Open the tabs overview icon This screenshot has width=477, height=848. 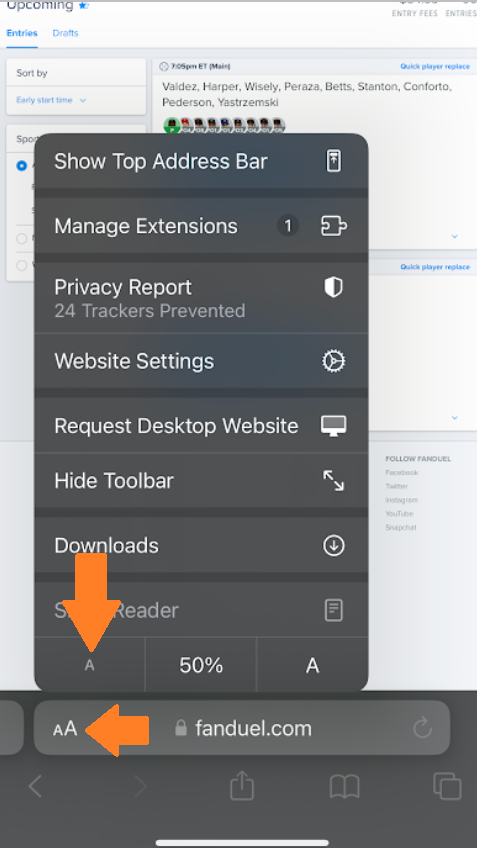pyautogui.click(x=447, y=786)
